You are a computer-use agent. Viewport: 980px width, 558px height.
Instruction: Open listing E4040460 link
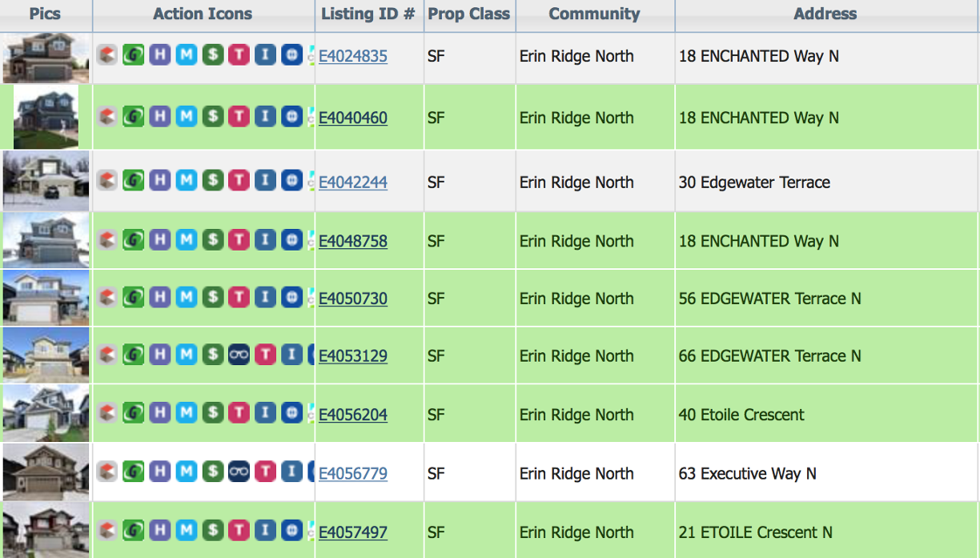click(x=353, y=118)
